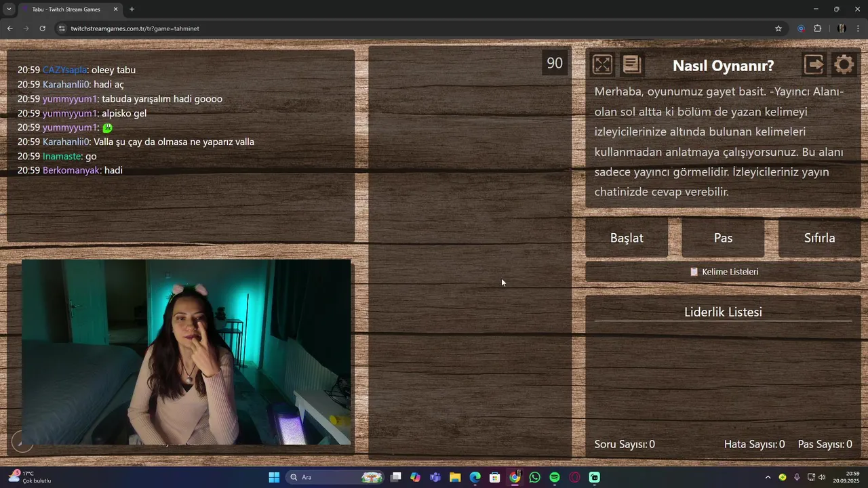The width and height of the screenshot is (868, 488).
Task: Reload the current page
Action: point(42,28)
